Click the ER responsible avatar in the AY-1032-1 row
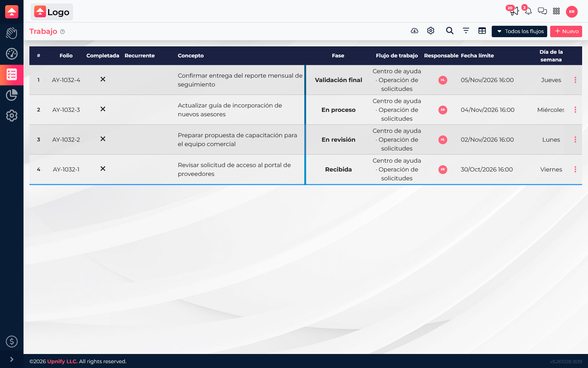This screenshot has width=588, height=368. point(443,169)
